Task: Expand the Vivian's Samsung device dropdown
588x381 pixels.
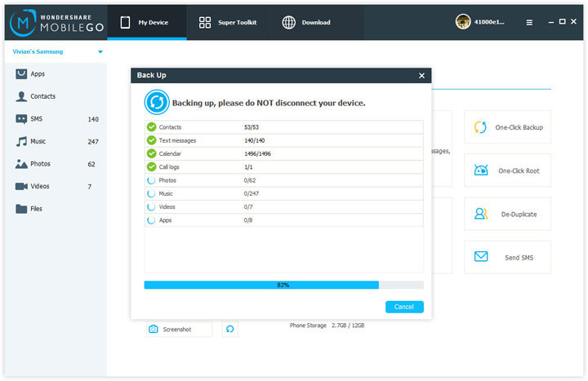Action: [x=100, y=51]
